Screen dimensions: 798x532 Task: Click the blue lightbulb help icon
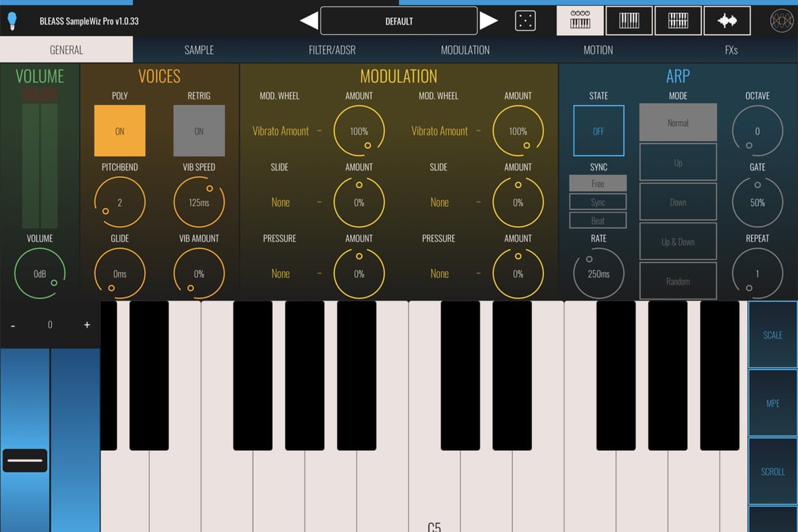point(12,21)
